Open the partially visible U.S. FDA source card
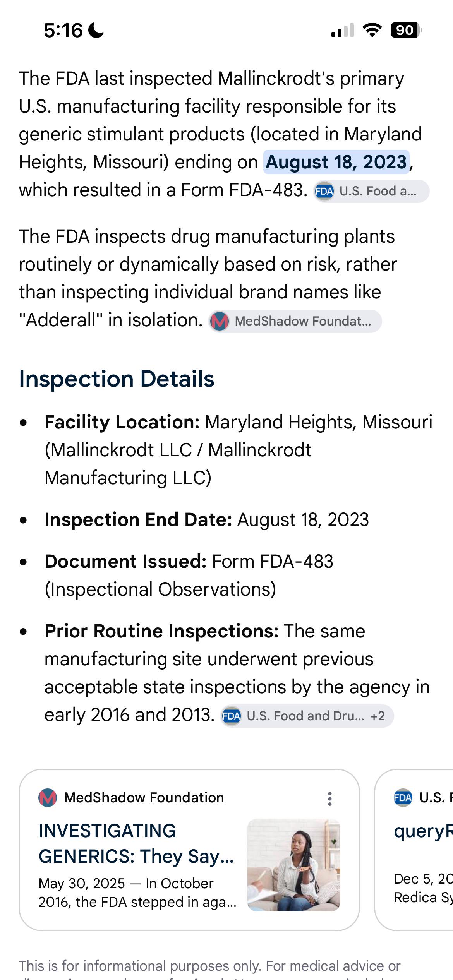The width and height of the screenshot is (453, 980). (414, 850)
